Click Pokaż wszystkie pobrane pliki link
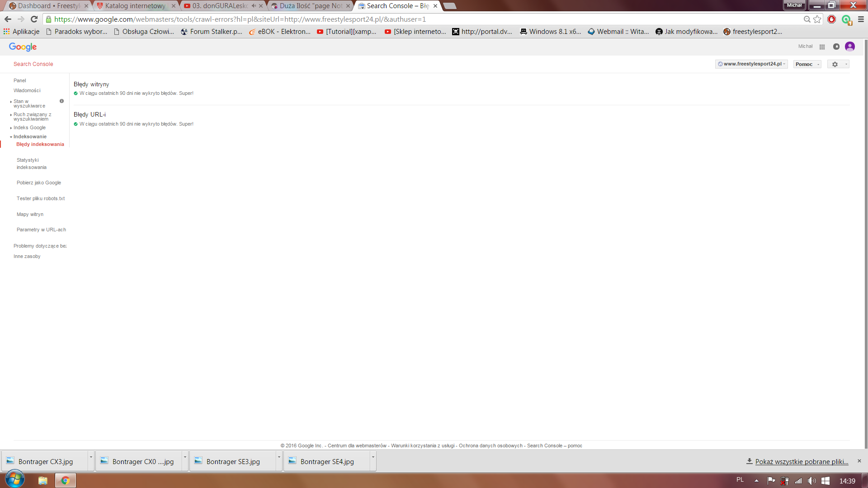Image resolution: width=868 pixels, height=488 pixels. (x=801, y=461)
